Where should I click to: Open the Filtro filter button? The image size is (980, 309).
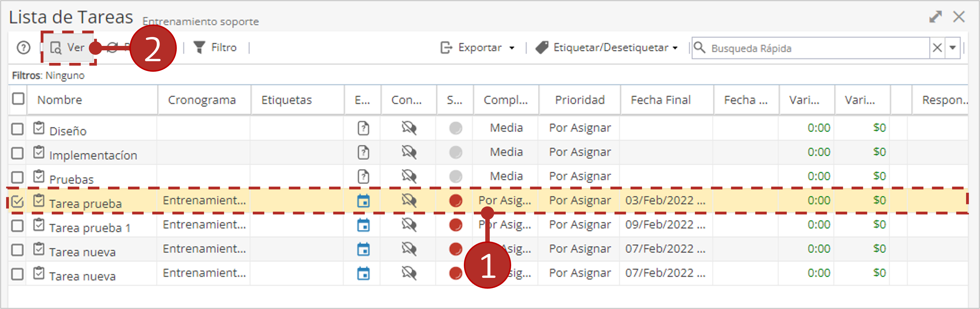[x=215, y=48]
